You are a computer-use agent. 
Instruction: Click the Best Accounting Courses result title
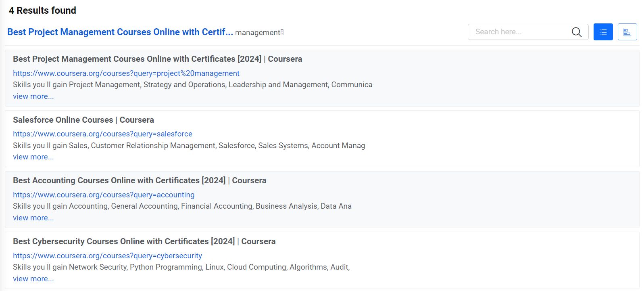[x=140, y=180]
